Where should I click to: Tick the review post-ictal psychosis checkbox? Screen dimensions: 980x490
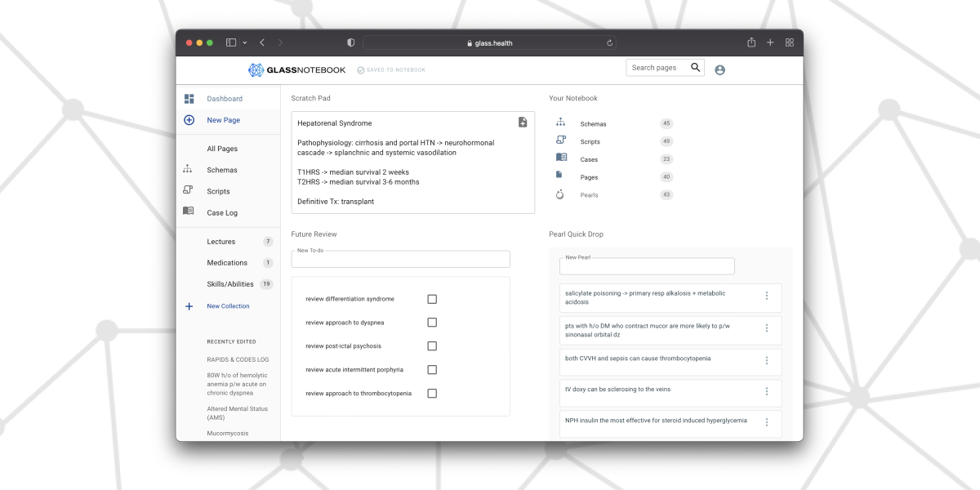point(432,346)
